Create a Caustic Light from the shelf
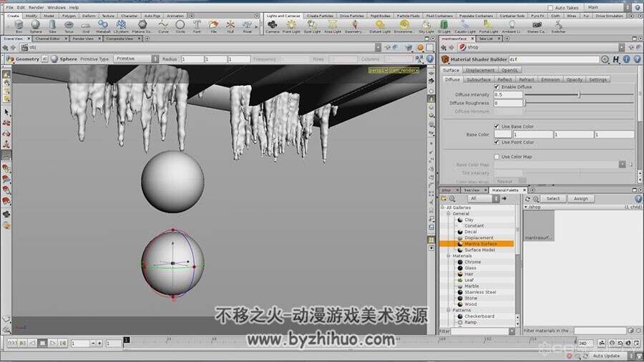Image resolution: width=644 pixels, height=362 pixels. pyautogui.click(x=464, y=26)
